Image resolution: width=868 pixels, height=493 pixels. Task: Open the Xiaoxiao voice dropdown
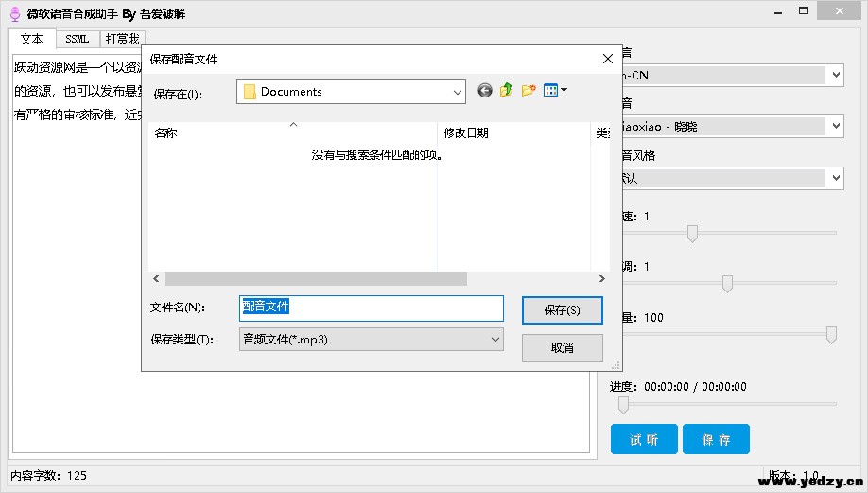(x=836, y=126)
